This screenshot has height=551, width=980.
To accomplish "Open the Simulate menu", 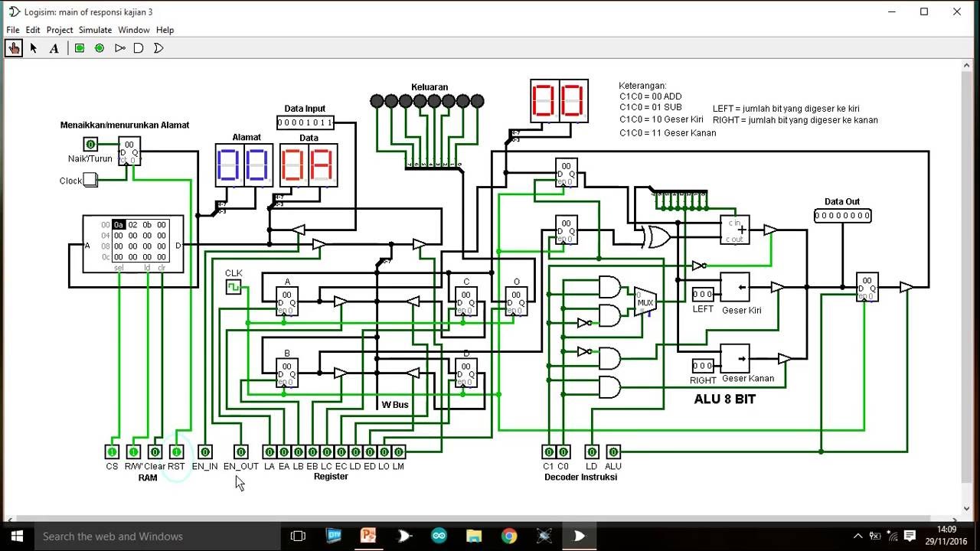I will (95, 30).
